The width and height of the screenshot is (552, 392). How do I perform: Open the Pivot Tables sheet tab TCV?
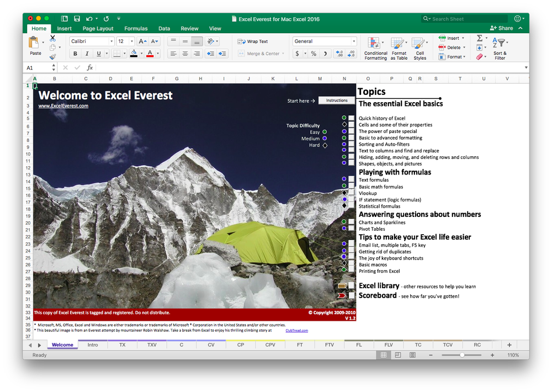447,344
